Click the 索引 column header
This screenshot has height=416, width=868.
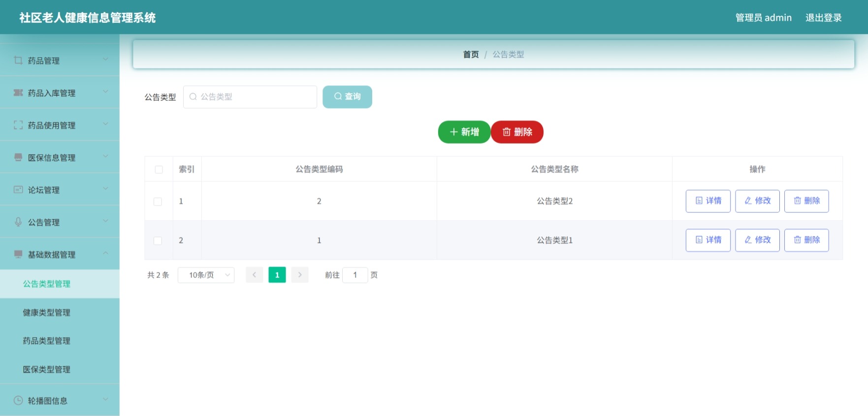point(187,169)
